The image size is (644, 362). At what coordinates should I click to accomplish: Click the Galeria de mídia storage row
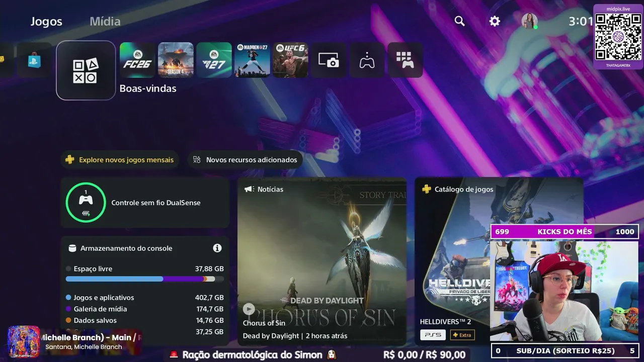point(145,309)
